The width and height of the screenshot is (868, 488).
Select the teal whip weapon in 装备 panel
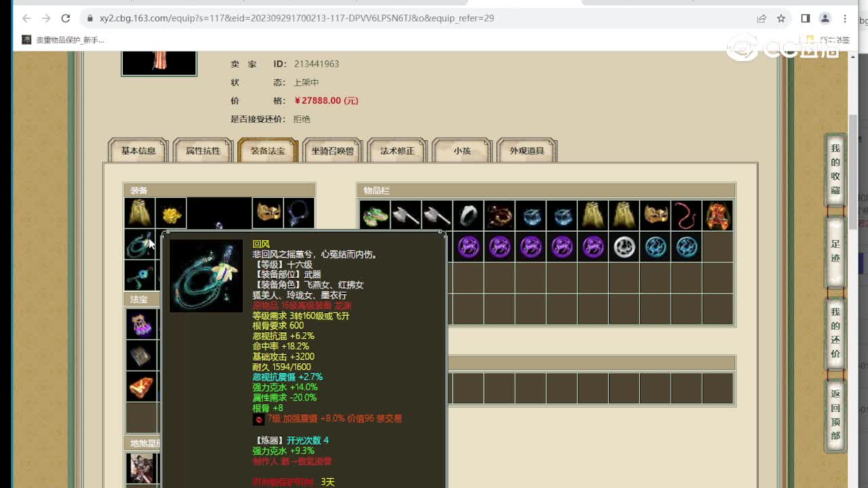click(140, 245)
